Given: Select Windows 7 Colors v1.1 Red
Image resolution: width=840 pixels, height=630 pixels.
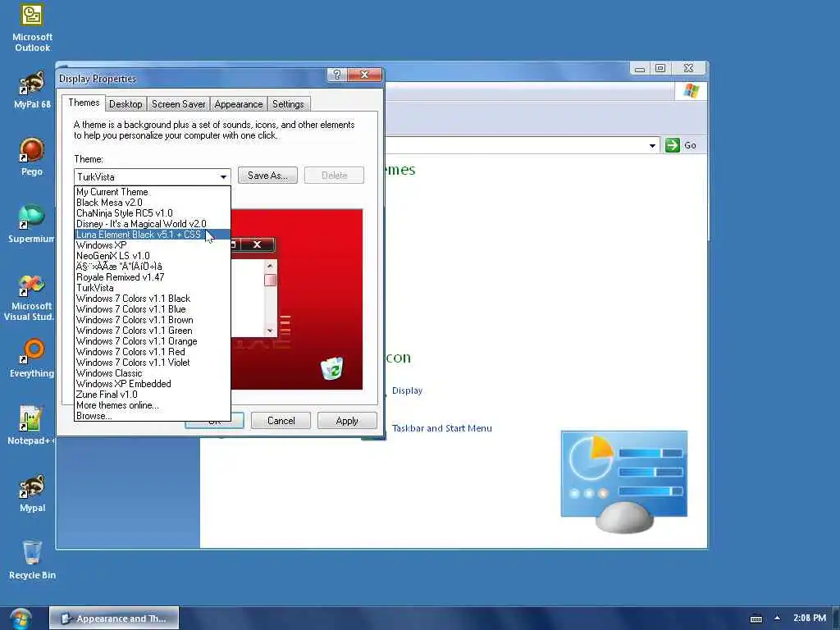Looking at the screenshot, I should [152, 352].
